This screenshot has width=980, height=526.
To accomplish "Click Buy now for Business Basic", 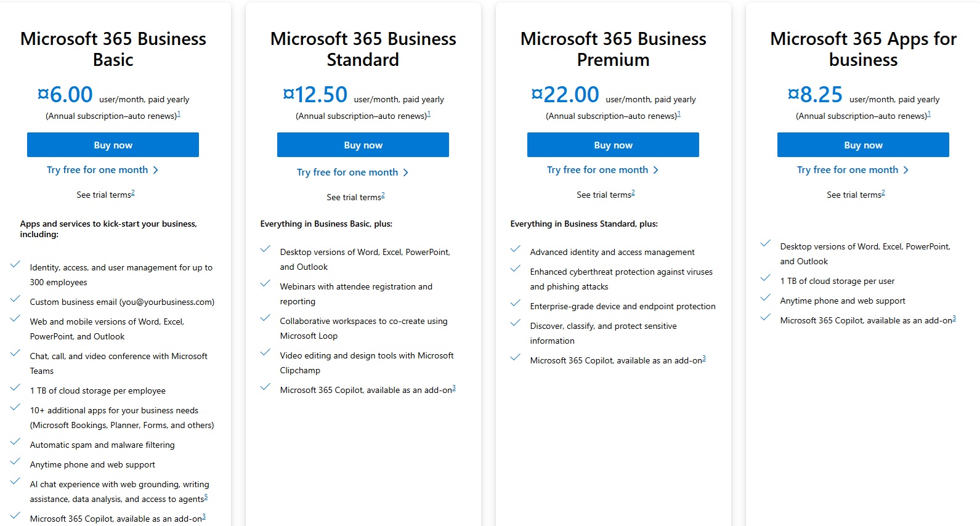I will click(x=113, y=145).
